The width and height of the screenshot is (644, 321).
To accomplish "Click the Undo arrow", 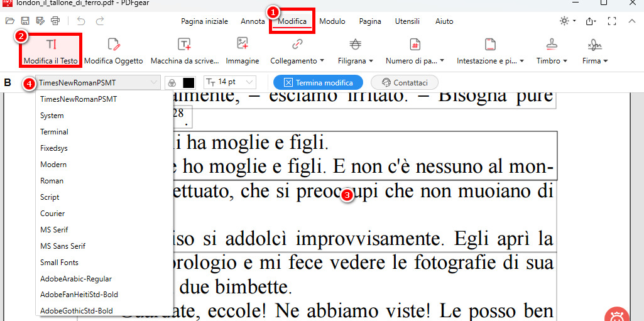I will 81,21.
